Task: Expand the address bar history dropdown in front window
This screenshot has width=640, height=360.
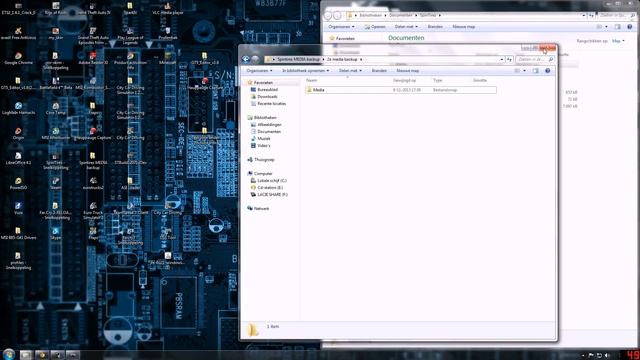Action: 502,60
